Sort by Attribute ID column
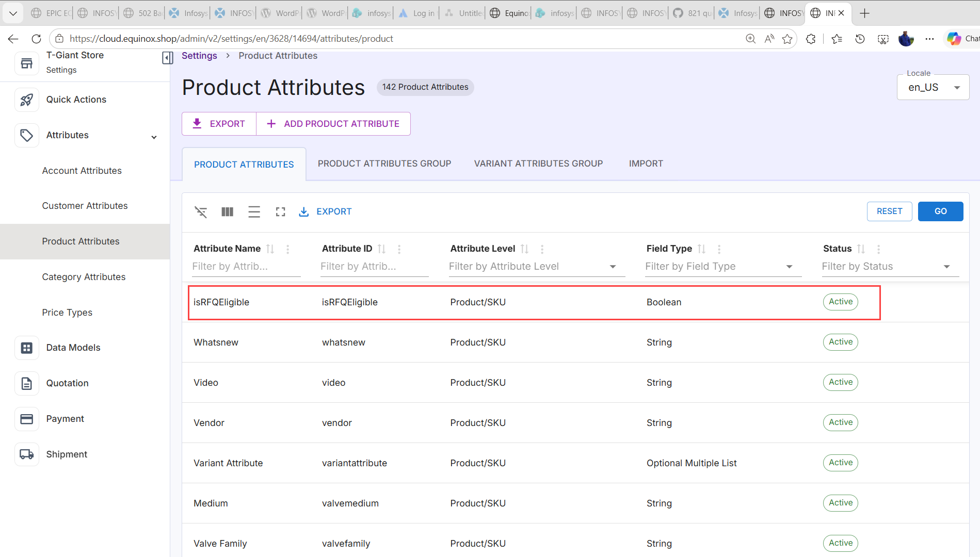The height and width of the screenshot is (557, 980). [x=381, y=249]
